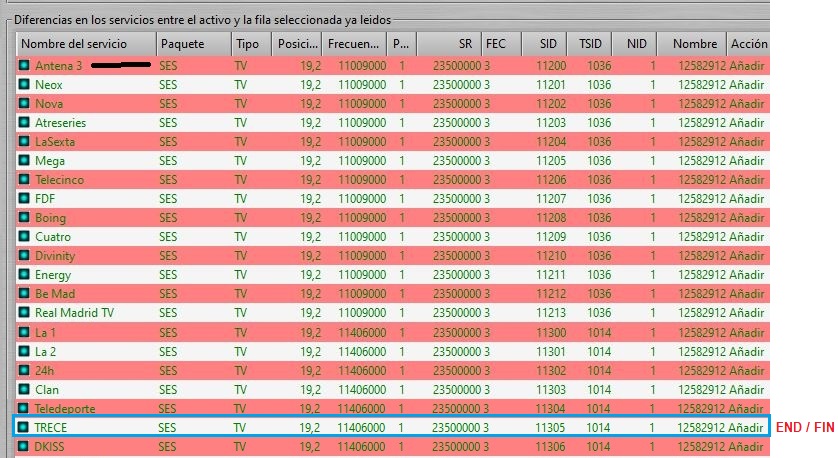Select the Mega service name
This screenshot has width=838, height=458.
click(50, 161)
